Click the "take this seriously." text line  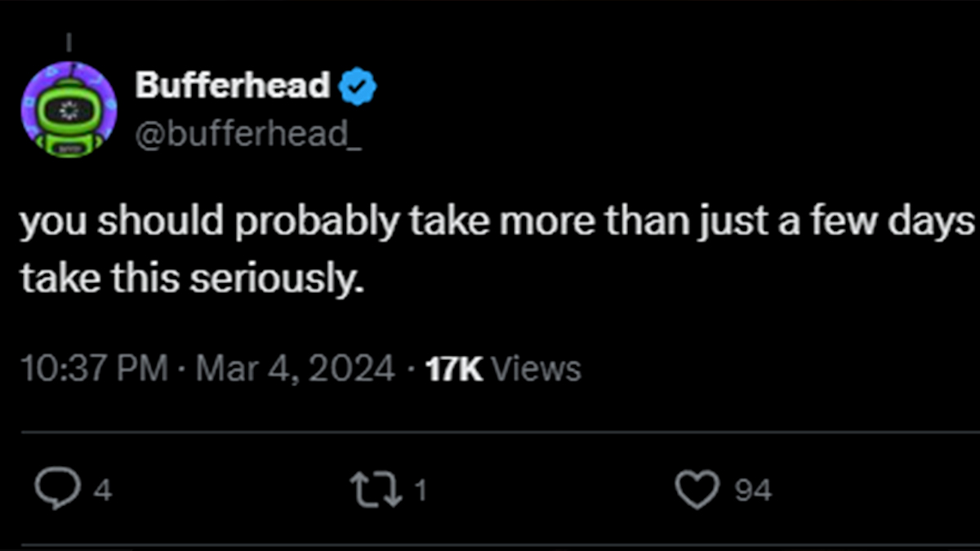coord(189,280)
